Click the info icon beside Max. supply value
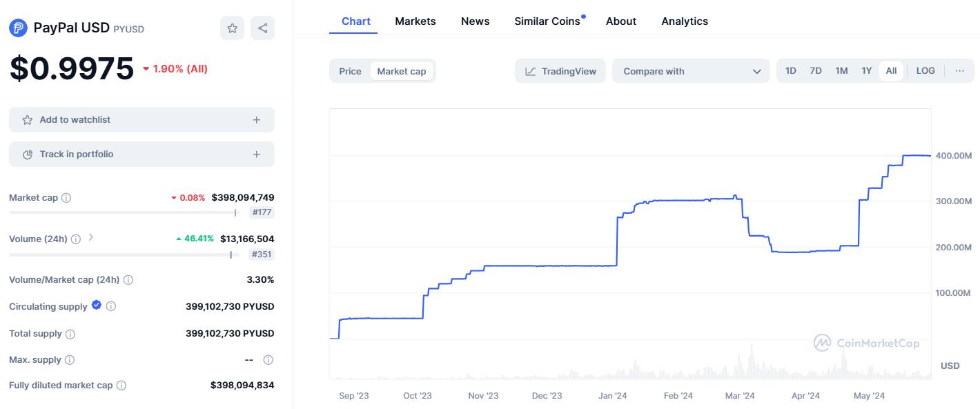The width and height of the screenshot is (980, 409). pyautogui.click(x=268, y=359)
